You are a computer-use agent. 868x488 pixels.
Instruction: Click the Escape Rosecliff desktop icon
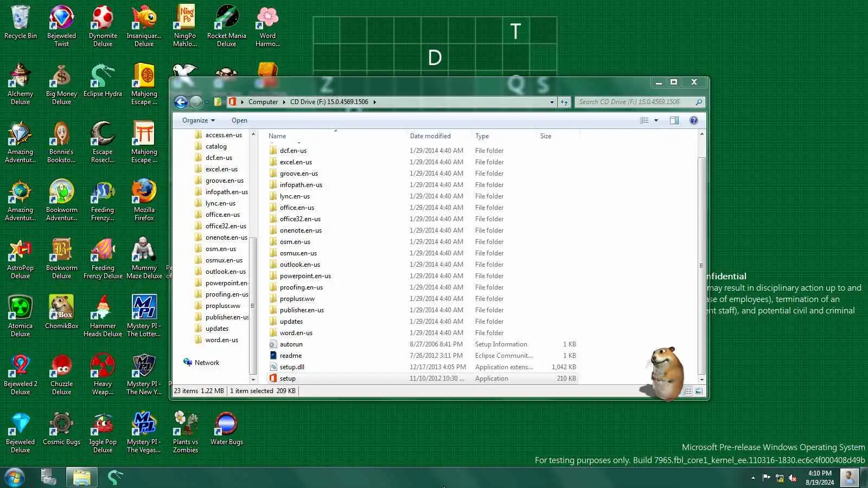click(103, 142)
